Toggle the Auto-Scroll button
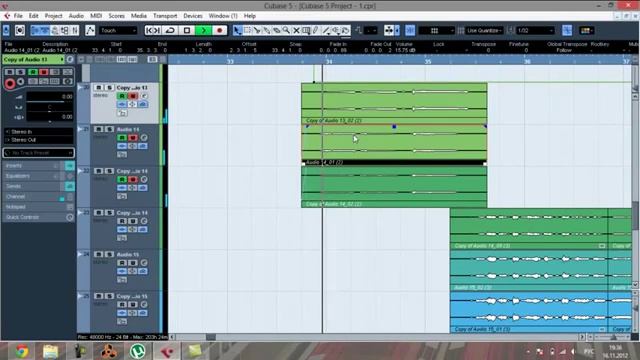This screenshot has height=360, width=640. (389, 31)
